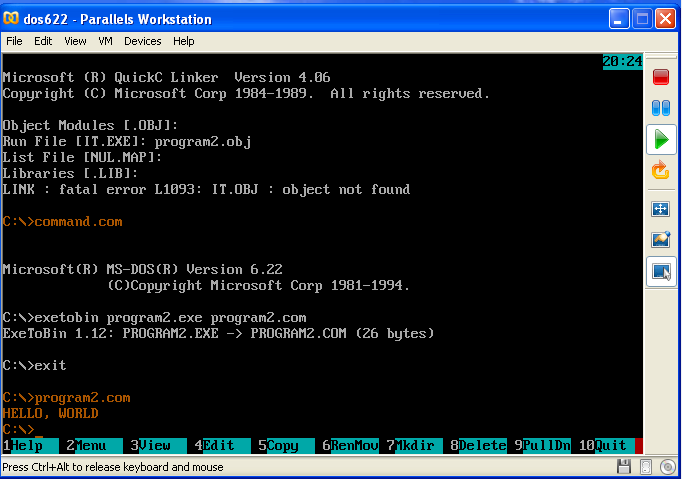This screenshot has width=682, height=479.
Task: Click the CD-ROM status icon
Action: click(668, 467)
